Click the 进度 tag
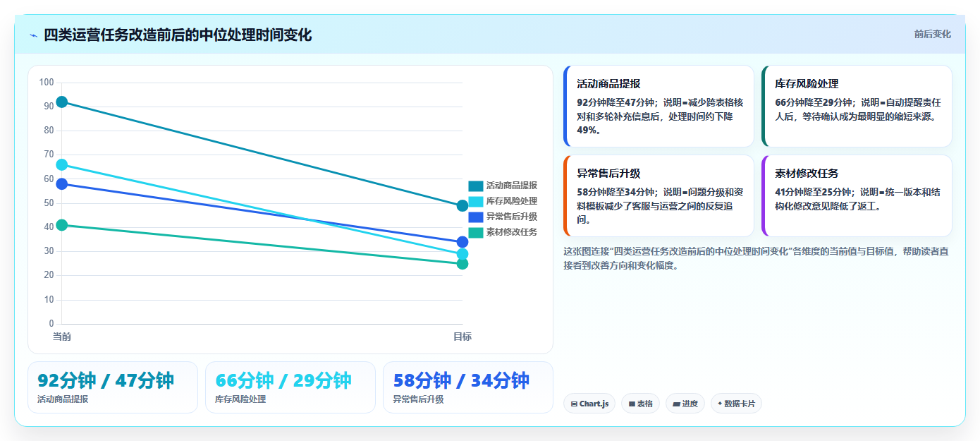Image resolution: width=980 pixels, height=441 pixels. (685, 404)
